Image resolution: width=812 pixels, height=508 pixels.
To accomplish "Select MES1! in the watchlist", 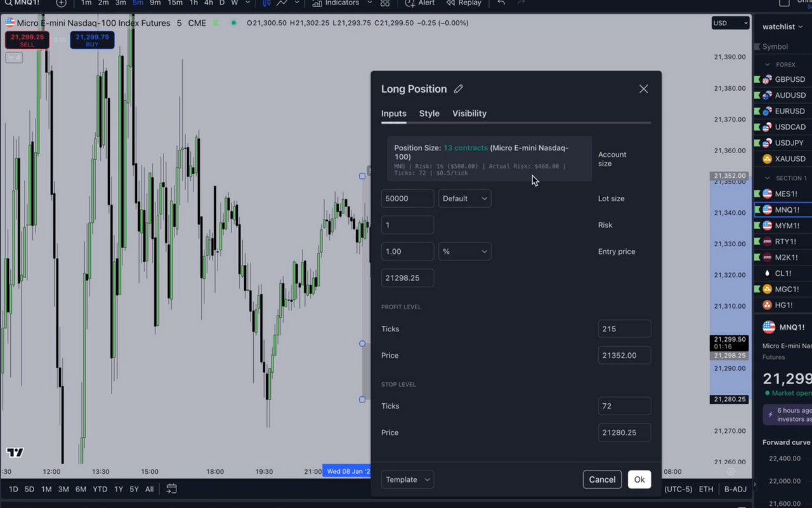I will point(783,194).
